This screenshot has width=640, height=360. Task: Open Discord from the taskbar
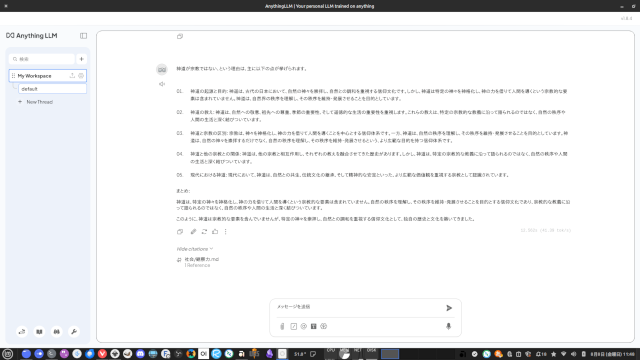[x=140, y=354]
